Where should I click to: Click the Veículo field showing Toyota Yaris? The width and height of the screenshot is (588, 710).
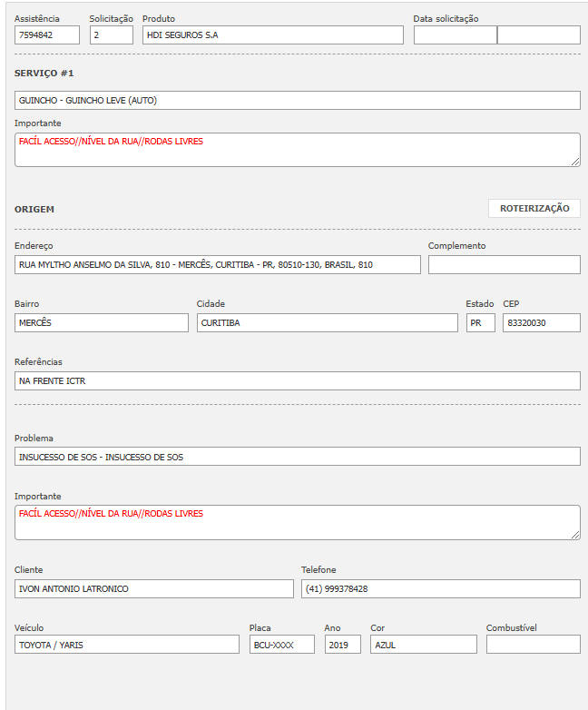[x=127, y=645]
